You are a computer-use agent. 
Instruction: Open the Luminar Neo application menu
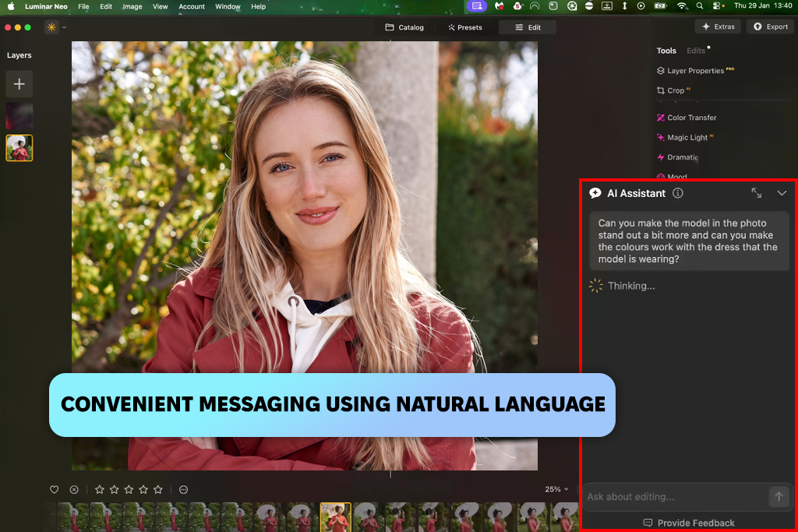click(46, 6)
